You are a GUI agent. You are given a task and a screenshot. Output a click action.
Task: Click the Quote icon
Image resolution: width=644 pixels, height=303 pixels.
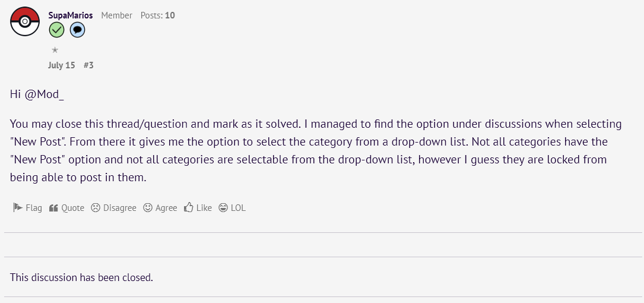point(53,208)
